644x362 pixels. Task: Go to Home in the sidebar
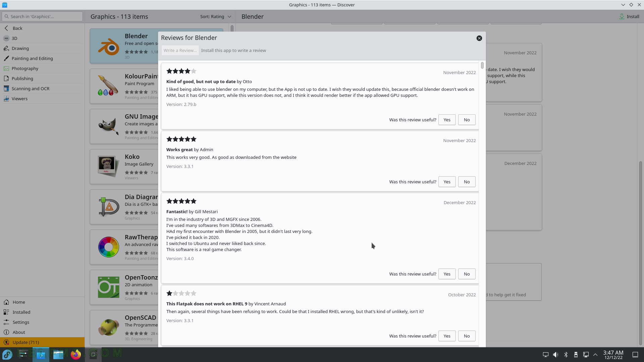pos(42,302)
